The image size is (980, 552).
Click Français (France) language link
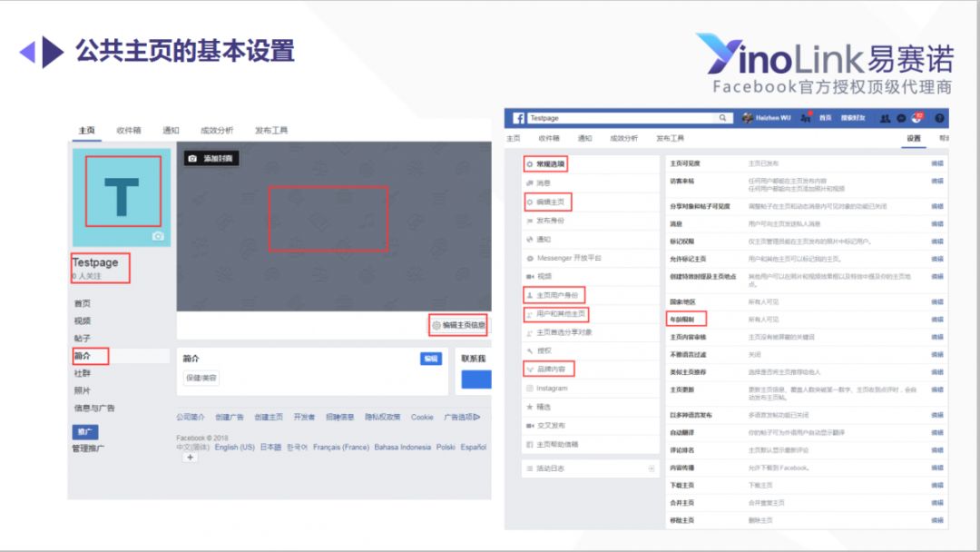click(x=340, y=447)
